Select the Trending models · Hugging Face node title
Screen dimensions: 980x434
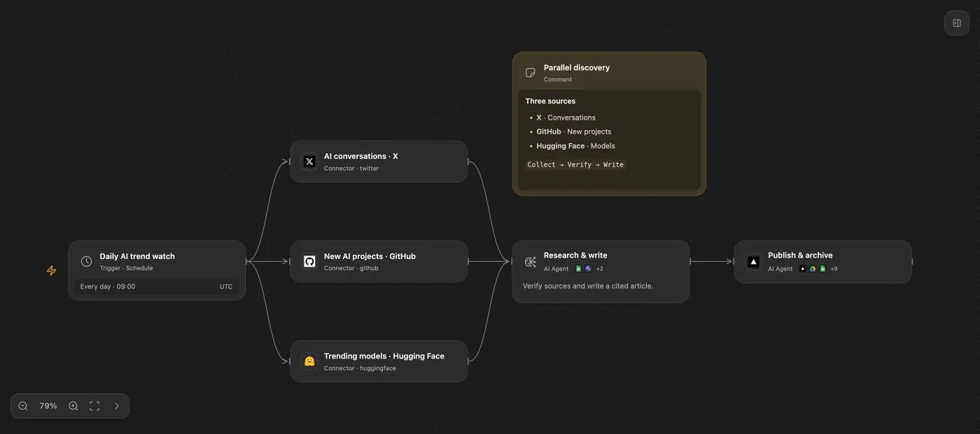[384, 356]
